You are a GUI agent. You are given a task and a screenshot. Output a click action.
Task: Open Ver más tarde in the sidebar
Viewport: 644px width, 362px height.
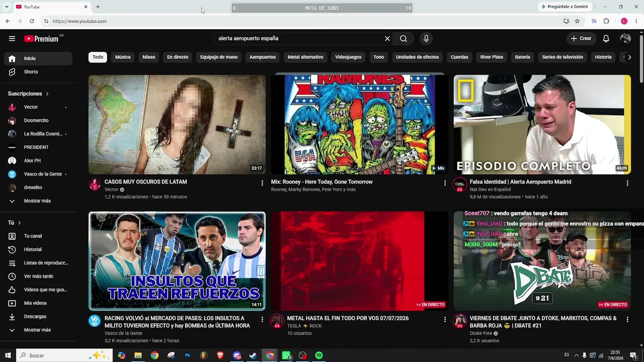(38, 277)
